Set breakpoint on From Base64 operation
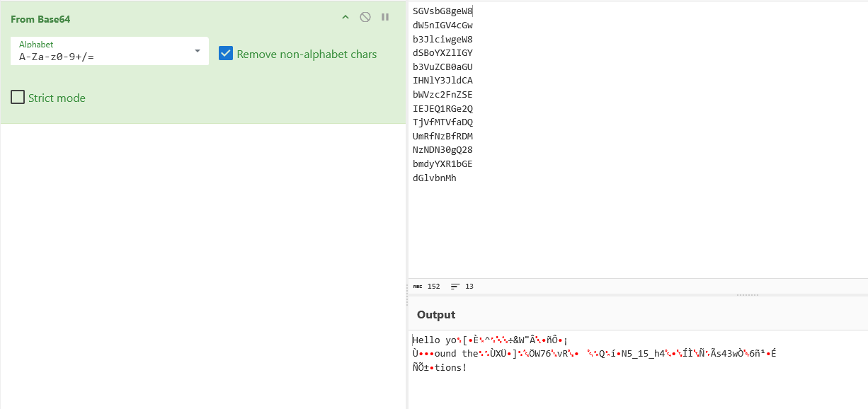 (x=385, y=17)
